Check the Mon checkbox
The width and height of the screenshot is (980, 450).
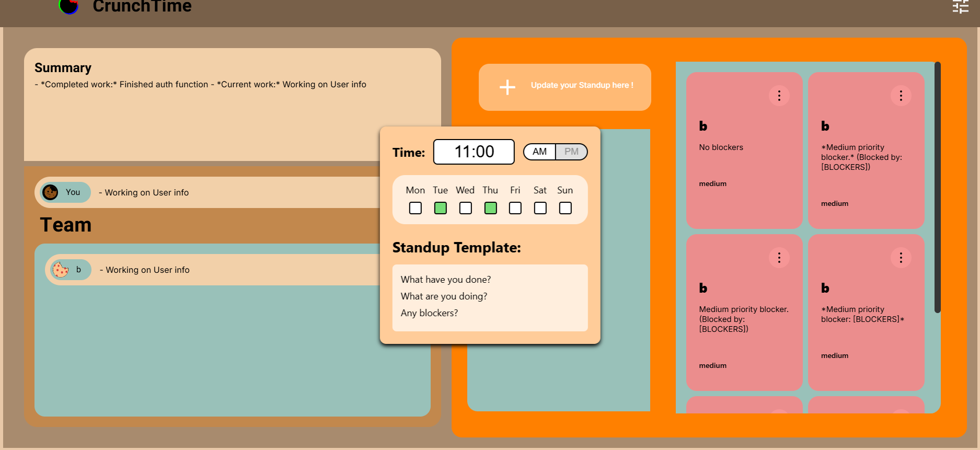[x=415, y=208]
